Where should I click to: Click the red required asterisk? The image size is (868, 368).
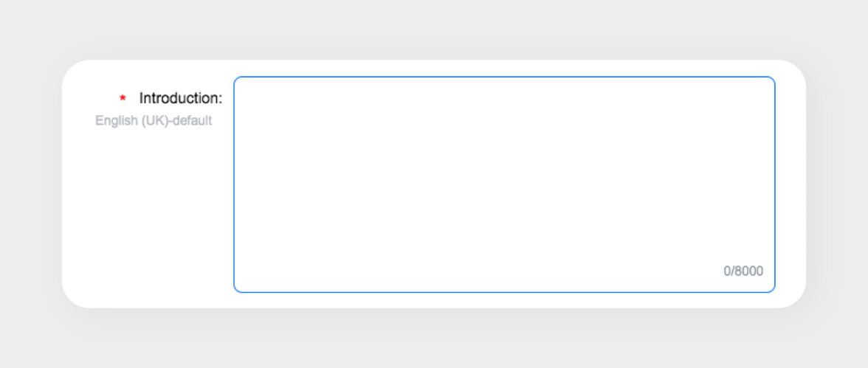pos(123,98)
